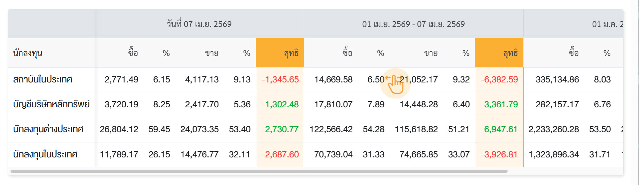Select the บัญชีบริษัทหลักทรัพย์ row label
The height and width of the screenshot is (185, 644).
(x=51, y=105)
